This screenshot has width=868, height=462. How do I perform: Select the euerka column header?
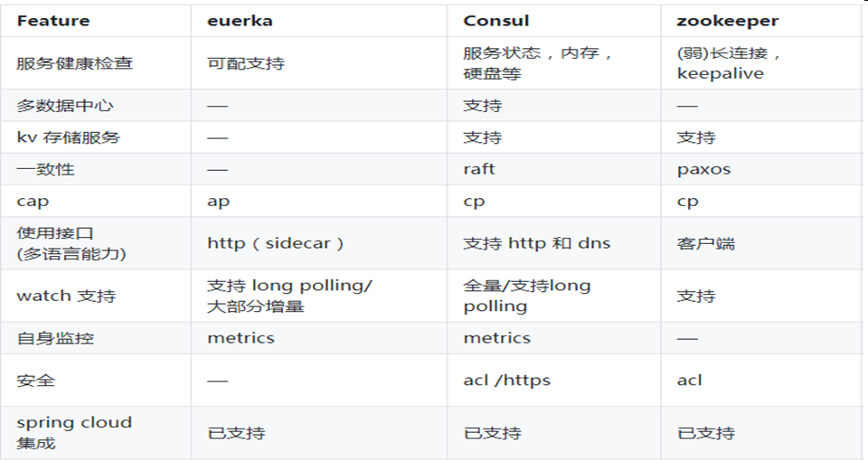click(x=240, y=21)
